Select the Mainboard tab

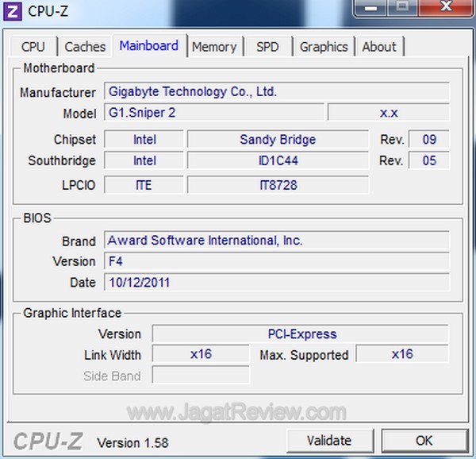tap(149, 45)
